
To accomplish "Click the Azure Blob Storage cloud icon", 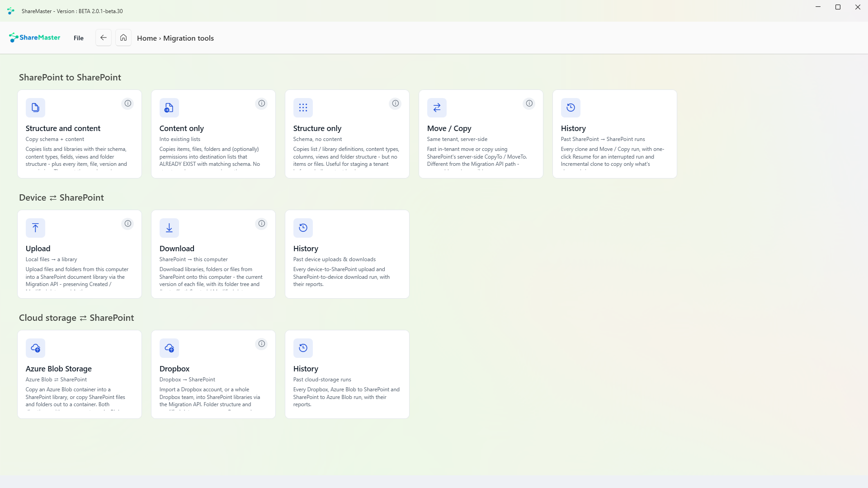I will click(35, 348).
